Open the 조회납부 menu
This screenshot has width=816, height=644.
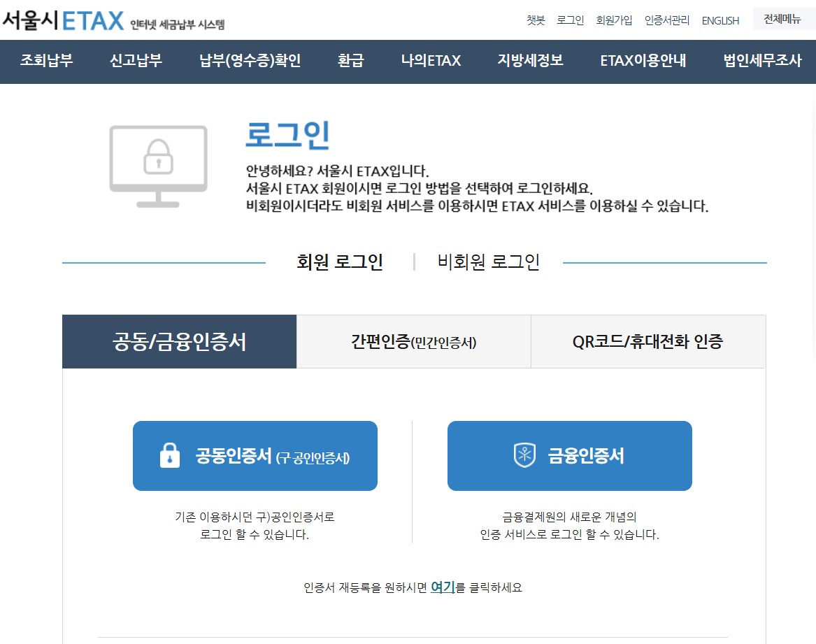pos(46,62)
